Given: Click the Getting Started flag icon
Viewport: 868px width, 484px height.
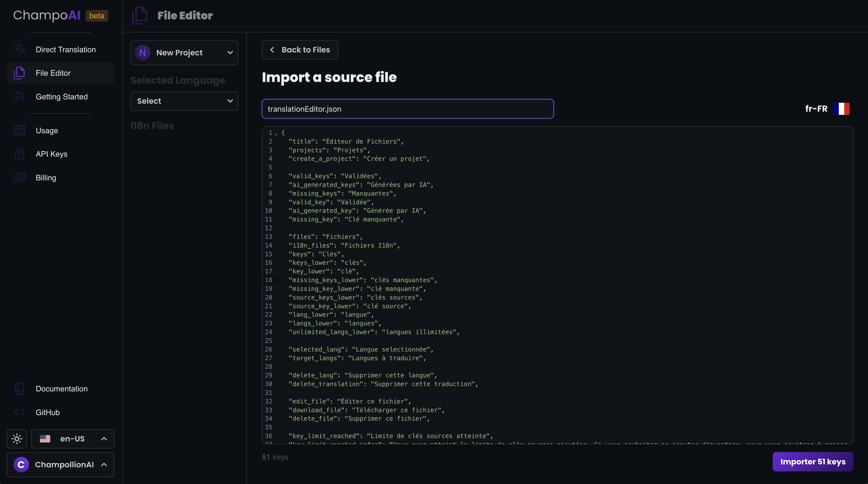Looking at the screenshot, I should pyautogui.click(x=20, y=97).
